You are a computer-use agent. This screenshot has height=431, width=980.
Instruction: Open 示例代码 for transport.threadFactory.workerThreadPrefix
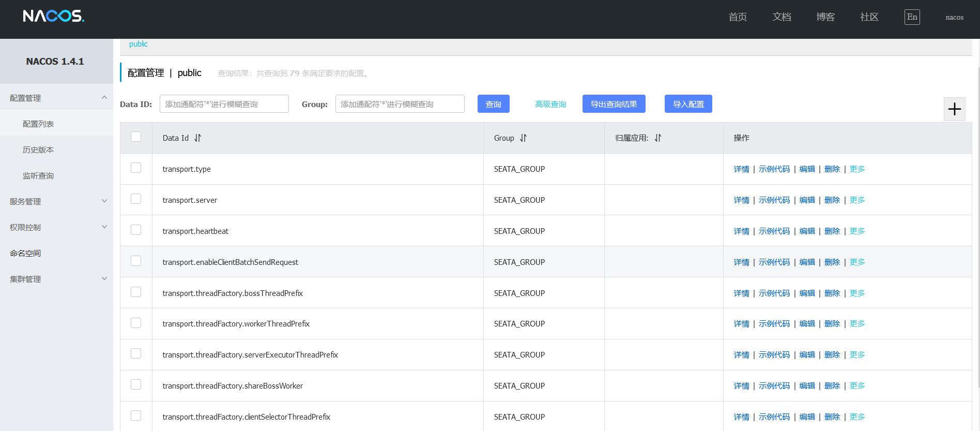(x=774, y=324)
